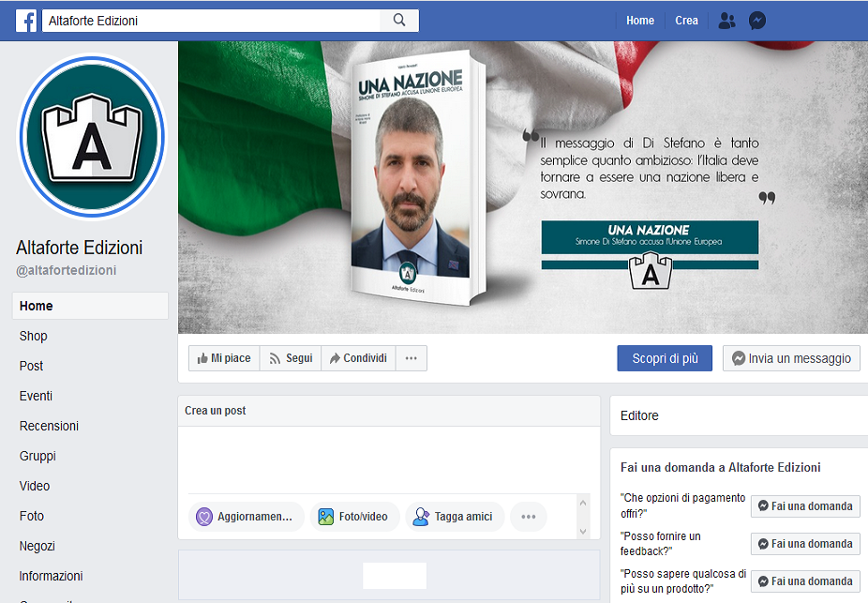The height and width of the screenshot is (603, 868).
Task: Click the Altaforte Edizioni profile picture
Action: (92, 136)
